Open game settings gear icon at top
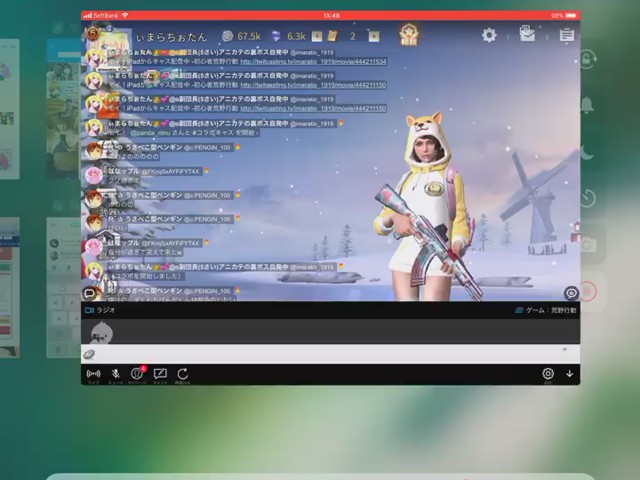Image resolution: width=640 pixels, height=480 pixels. tap(489, 35)
